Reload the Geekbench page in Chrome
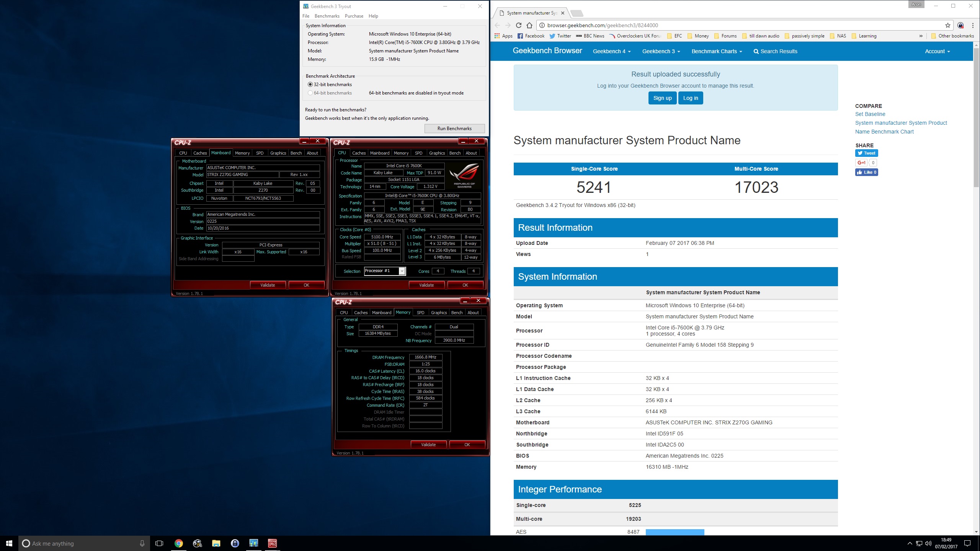Viewport: 980px width, 551px height. [518, 25]
